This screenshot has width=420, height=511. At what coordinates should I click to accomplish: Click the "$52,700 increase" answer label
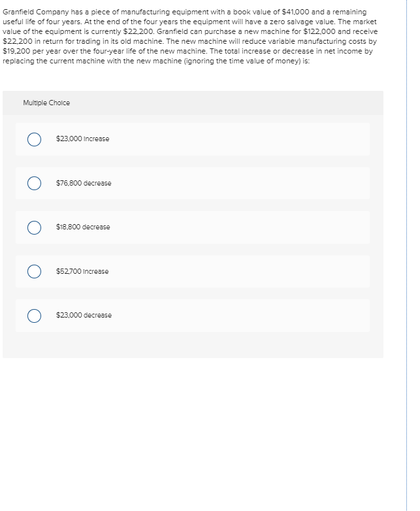pos(82,271)
